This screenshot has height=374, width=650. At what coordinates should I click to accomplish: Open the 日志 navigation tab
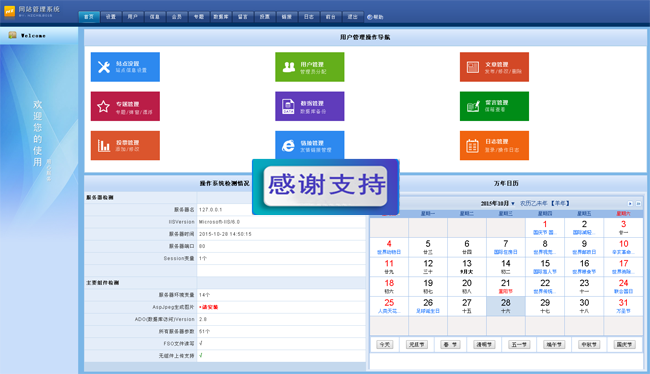pos(308,17)
